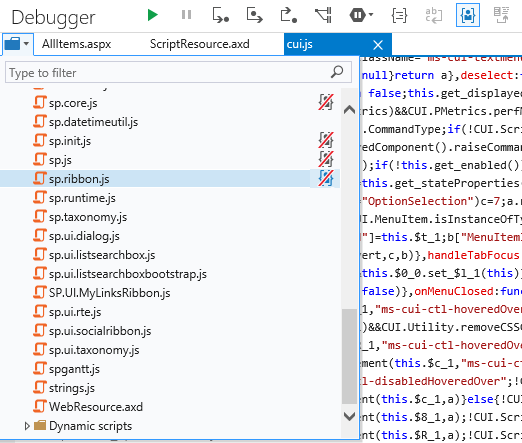Click the file list scrollbar thumb

coord(349,356)
